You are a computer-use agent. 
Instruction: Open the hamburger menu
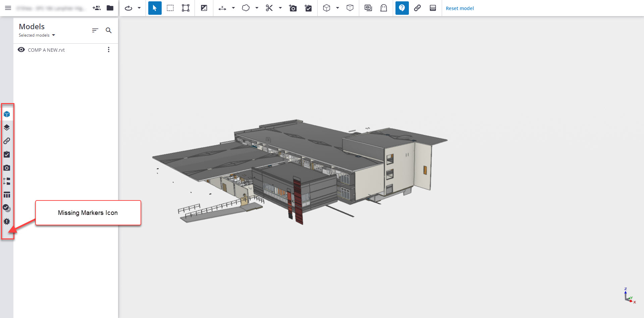[8, 8]
